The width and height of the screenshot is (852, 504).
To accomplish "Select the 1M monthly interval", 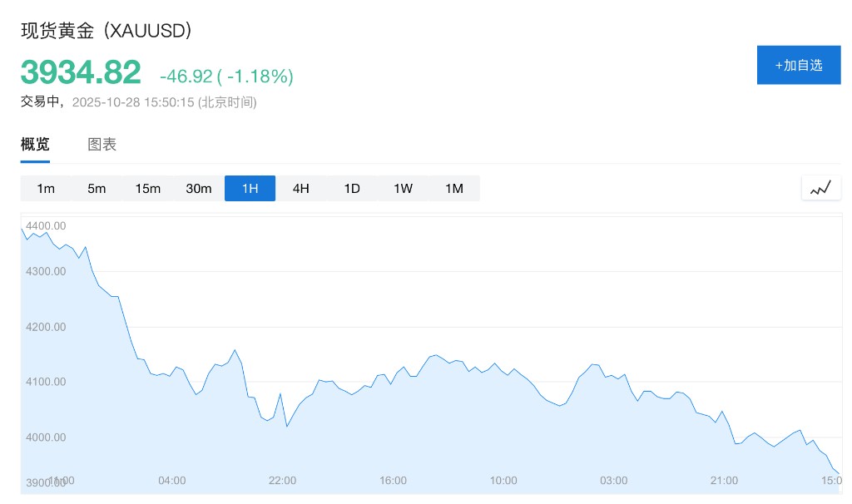I will point(453,188).
